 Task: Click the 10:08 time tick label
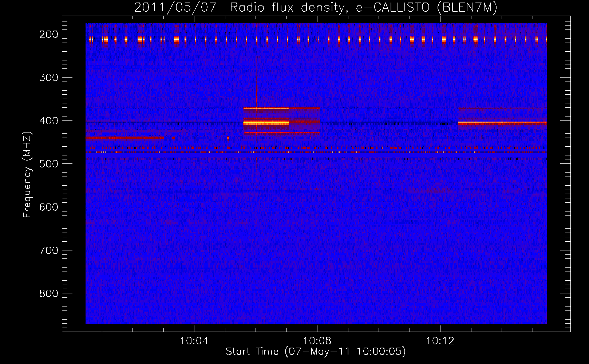(317, 341)
